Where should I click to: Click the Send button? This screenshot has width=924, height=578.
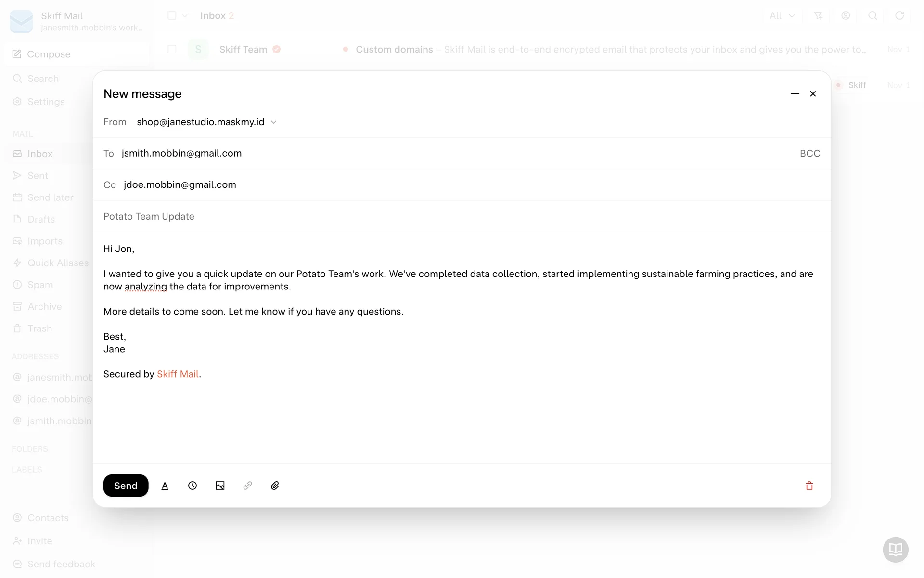[x=126, y=486]
